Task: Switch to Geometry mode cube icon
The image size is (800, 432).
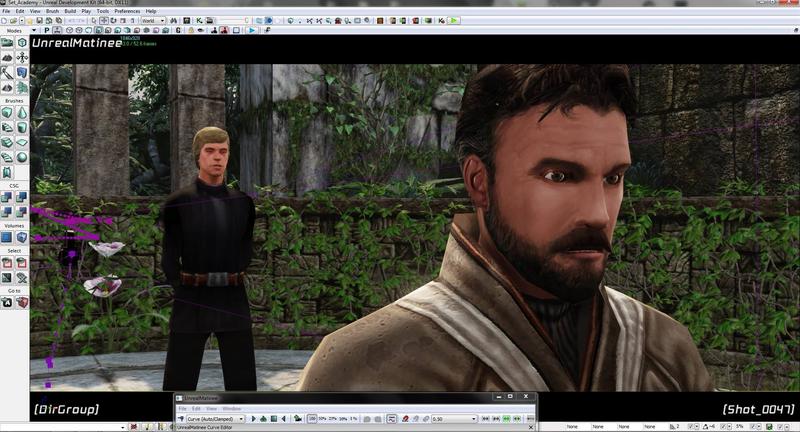Action: [x=22, y=43]
